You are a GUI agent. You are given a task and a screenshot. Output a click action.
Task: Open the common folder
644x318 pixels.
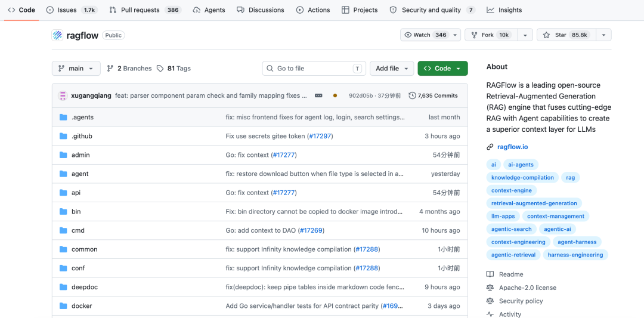(84, 249)
